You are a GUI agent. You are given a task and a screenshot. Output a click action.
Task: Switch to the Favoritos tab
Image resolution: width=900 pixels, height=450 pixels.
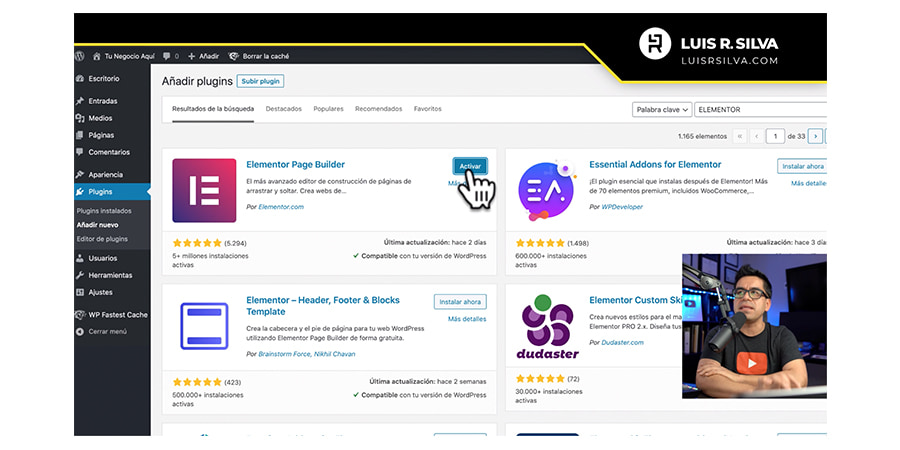(x=428, y=108)
